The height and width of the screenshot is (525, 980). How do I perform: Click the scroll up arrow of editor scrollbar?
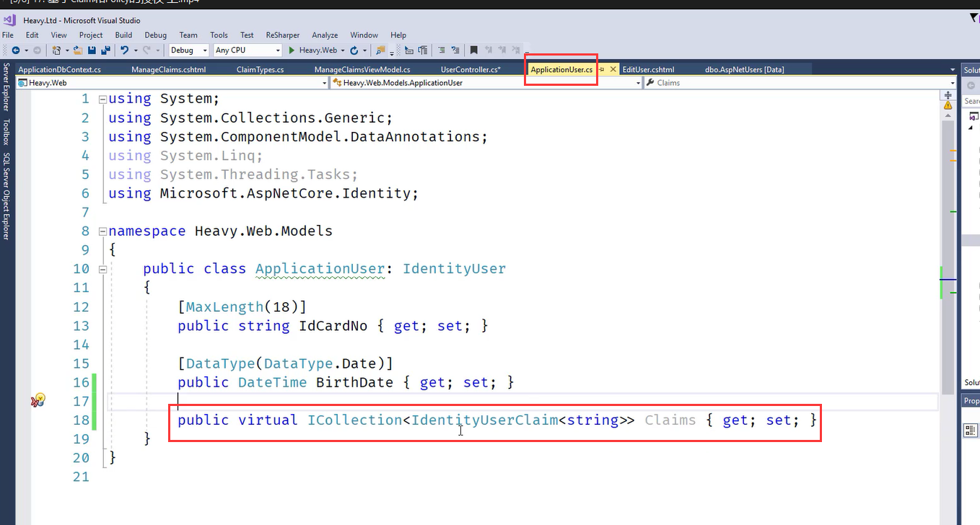click(948, 116)
